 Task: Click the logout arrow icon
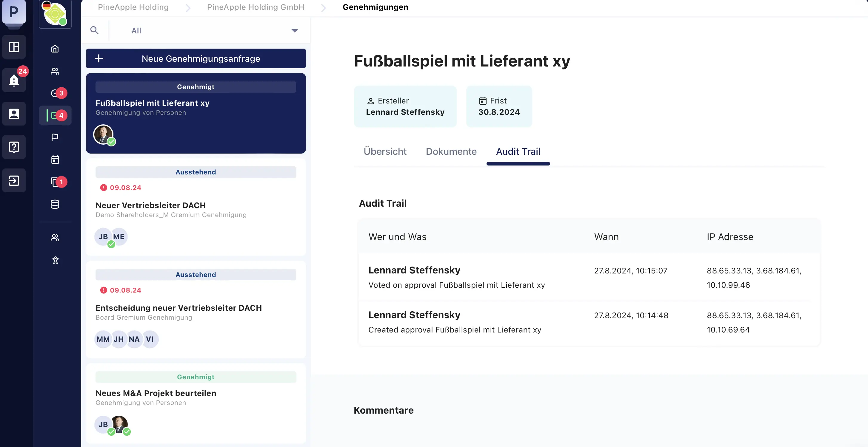coord(14,180)
